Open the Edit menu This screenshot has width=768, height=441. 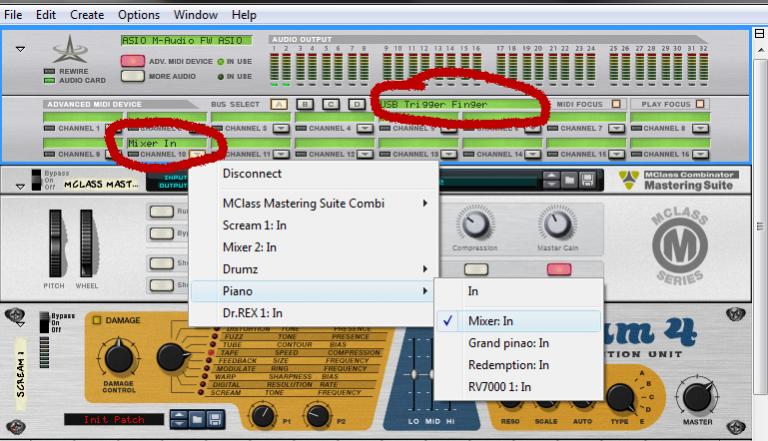click(46, 15)
